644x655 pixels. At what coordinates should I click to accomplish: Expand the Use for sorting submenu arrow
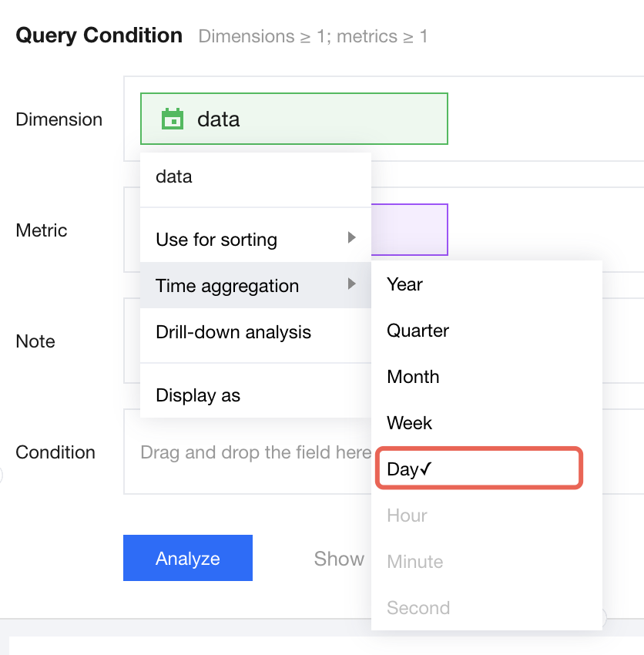pos(351,237)
